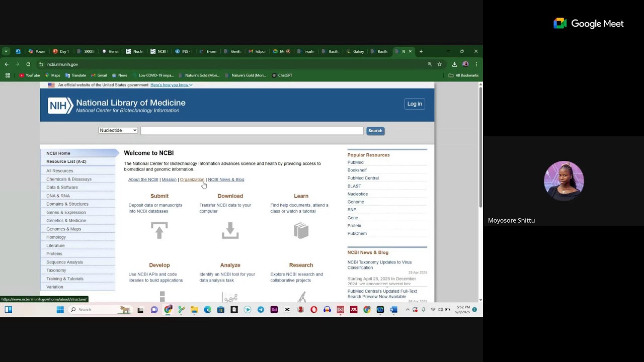
Task: Open the About the NCBI link
Action: pyautogui.click(x=143, y=179)
